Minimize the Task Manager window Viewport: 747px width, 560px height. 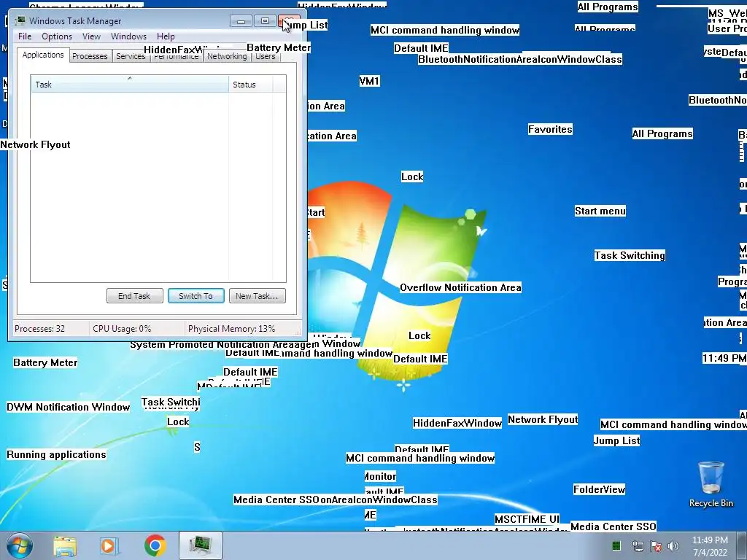click(241, 21)
